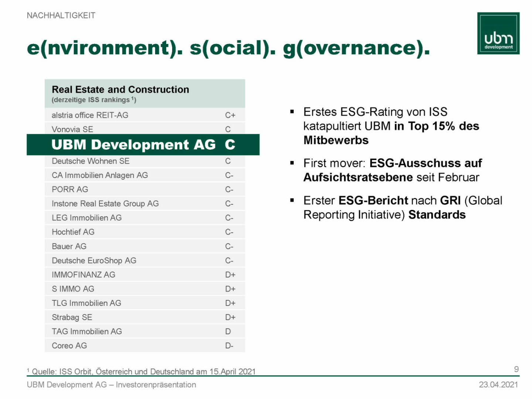Click the slide page number 9
The height and width of the screenshot is (399, 532).
coord(516,369)
